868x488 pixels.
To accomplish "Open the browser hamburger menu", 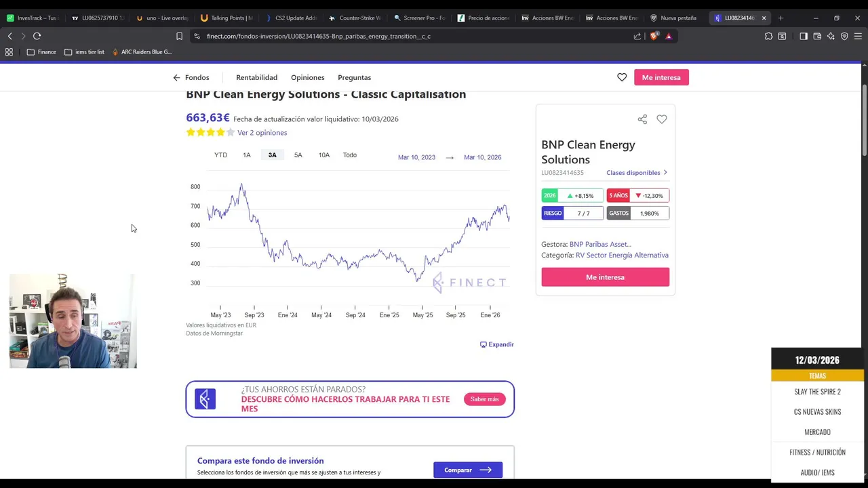I will click(858, 36).
